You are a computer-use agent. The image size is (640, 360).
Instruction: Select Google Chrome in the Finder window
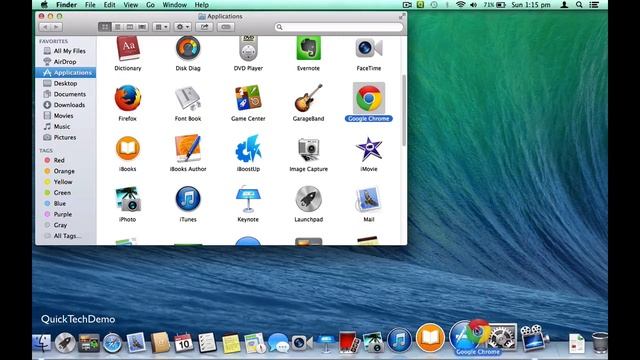369,98
